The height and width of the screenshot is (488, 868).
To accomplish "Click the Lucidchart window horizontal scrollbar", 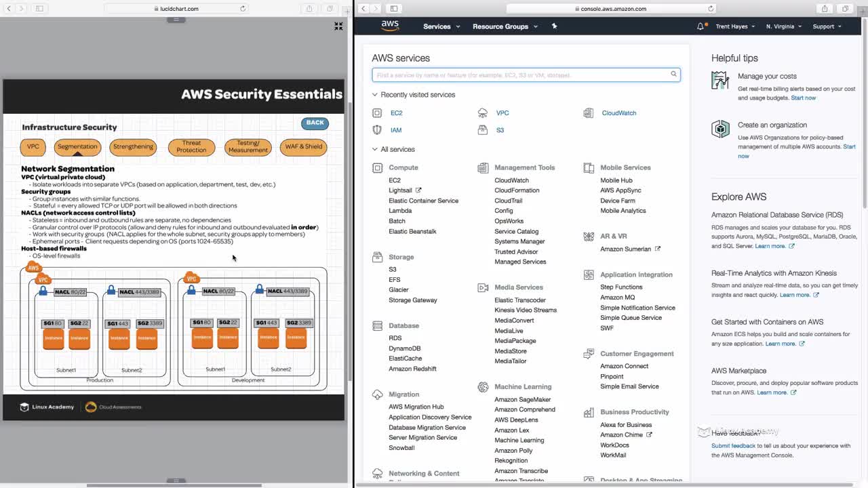I will (x=174, y=485).
